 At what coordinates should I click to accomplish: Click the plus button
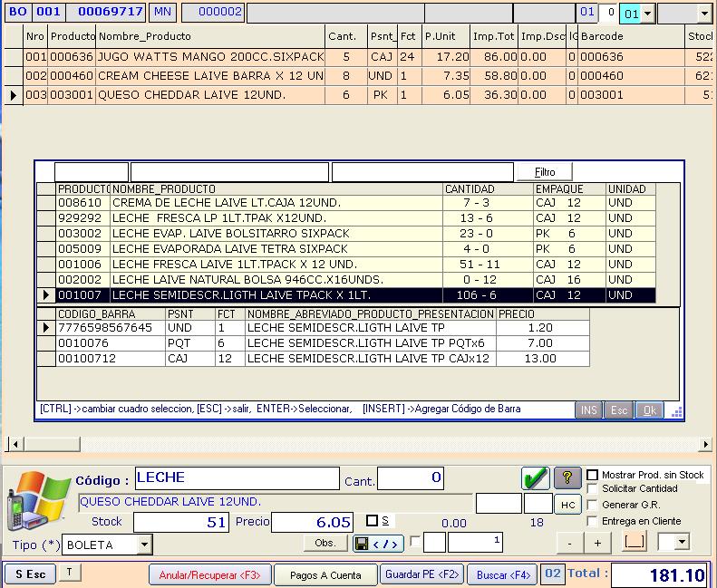click(x=597, y=544)
